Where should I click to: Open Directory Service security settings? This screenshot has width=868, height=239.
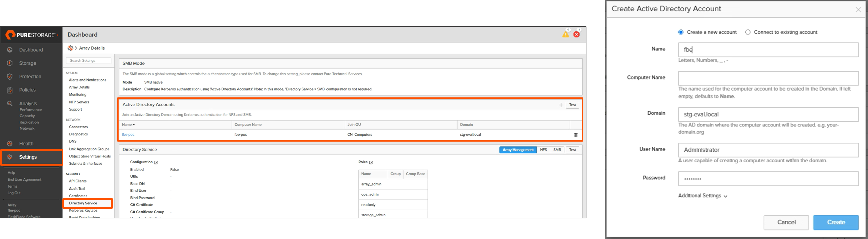pyautogui.click(x=83, y=203)
